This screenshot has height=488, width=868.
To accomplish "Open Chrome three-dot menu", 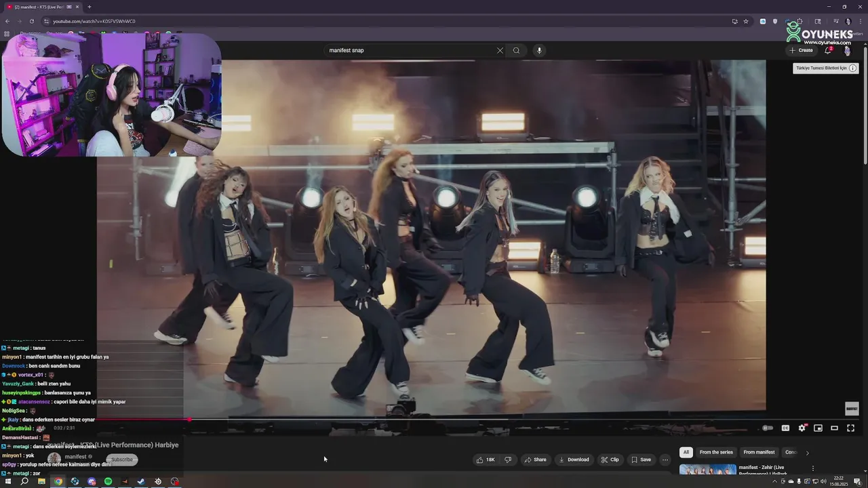I will click(x=859, y=21).
